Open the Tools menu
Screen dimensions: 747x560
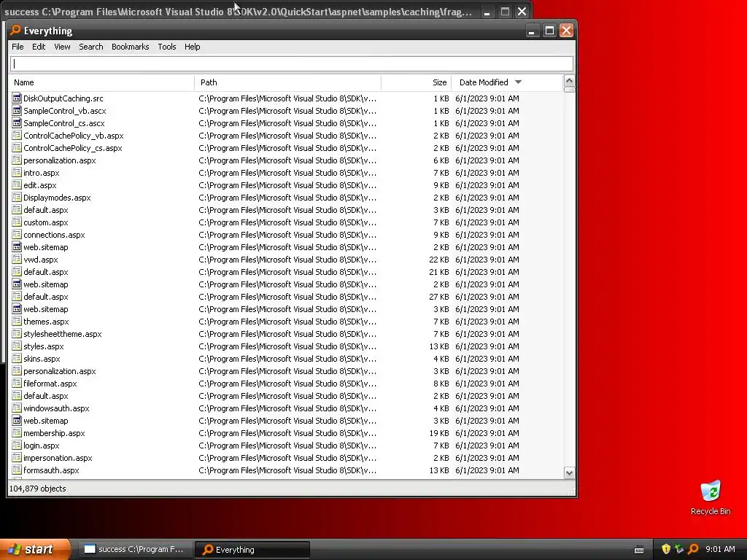[167, 47]
